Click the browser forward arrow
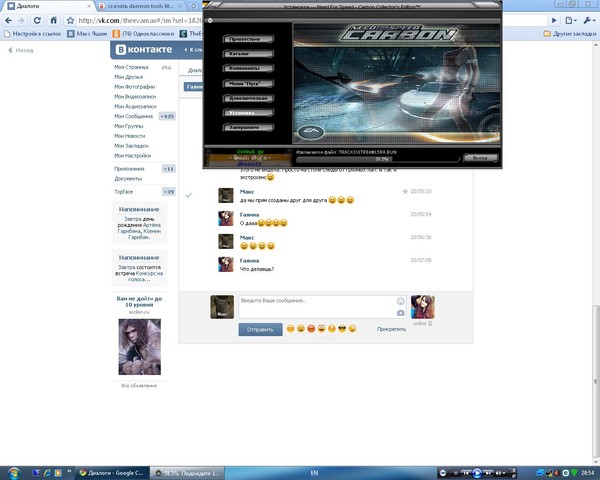Screen dimensions: 600x480 pyautogui.click(x=21, y=20)
